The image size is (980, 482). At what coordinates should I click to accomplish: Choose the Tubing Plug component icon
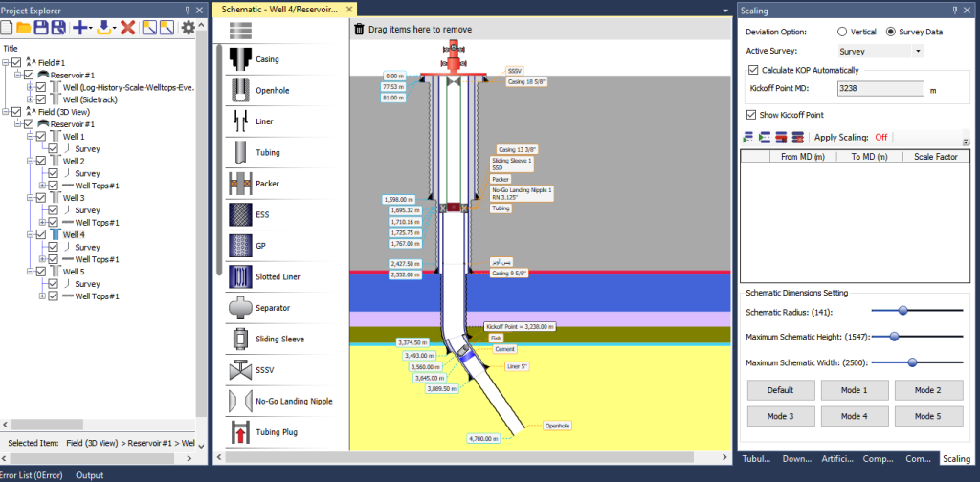(240, 431)
